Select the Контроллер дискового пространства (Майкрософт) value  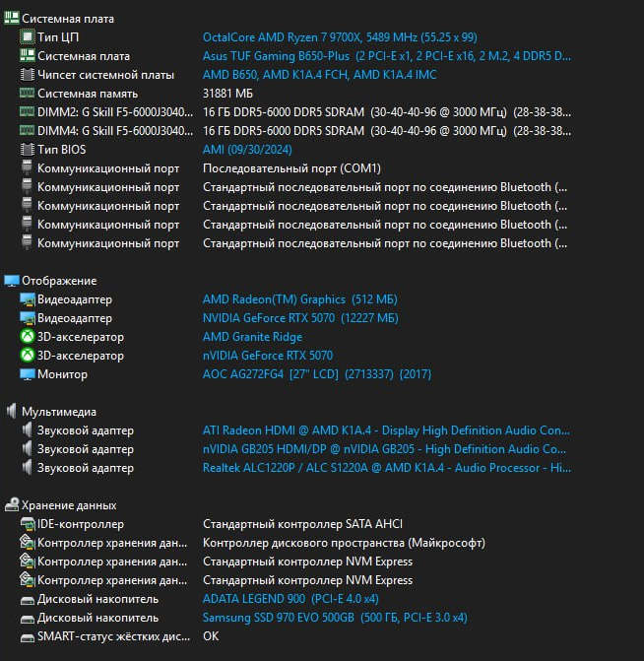[344, 543]
